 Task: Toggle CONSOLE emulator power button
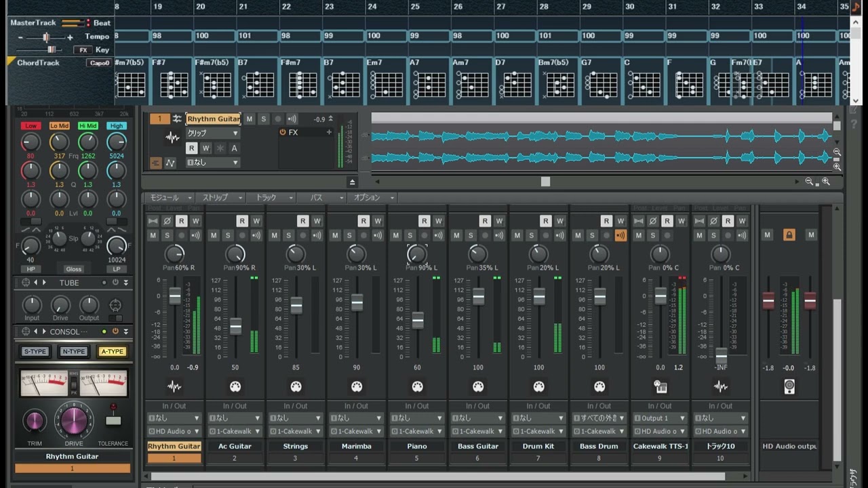pos(115,331)
